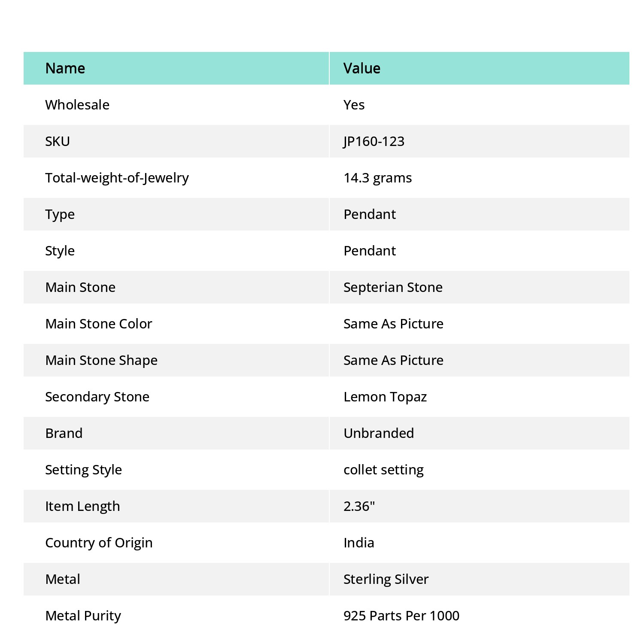Click the Style row Pendant value

coord(370,251)
